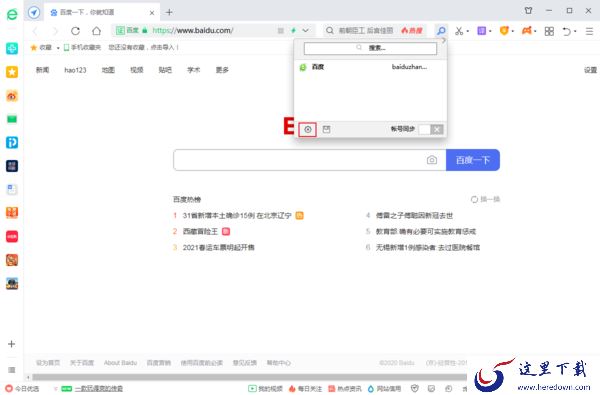Image resolution: width=600 pixels, height=395 pixels.
Task: Open the login manager key icon
Action: click(441, 31)
